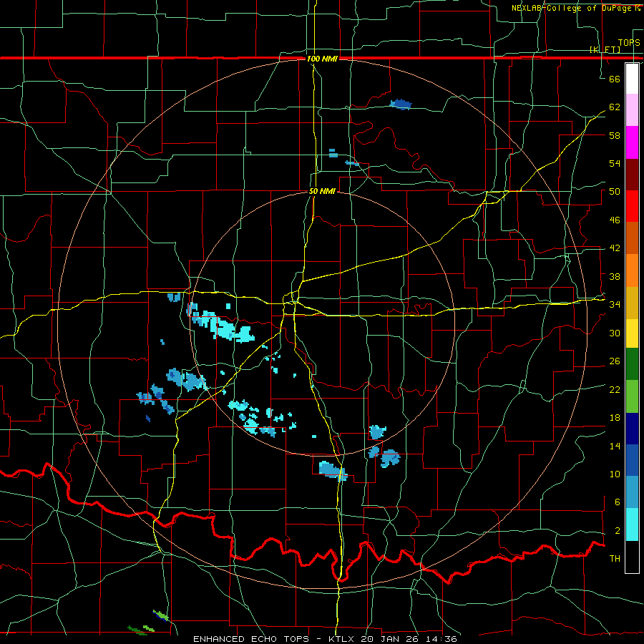Click the '100 NMI' range ring label

point(323,59)
